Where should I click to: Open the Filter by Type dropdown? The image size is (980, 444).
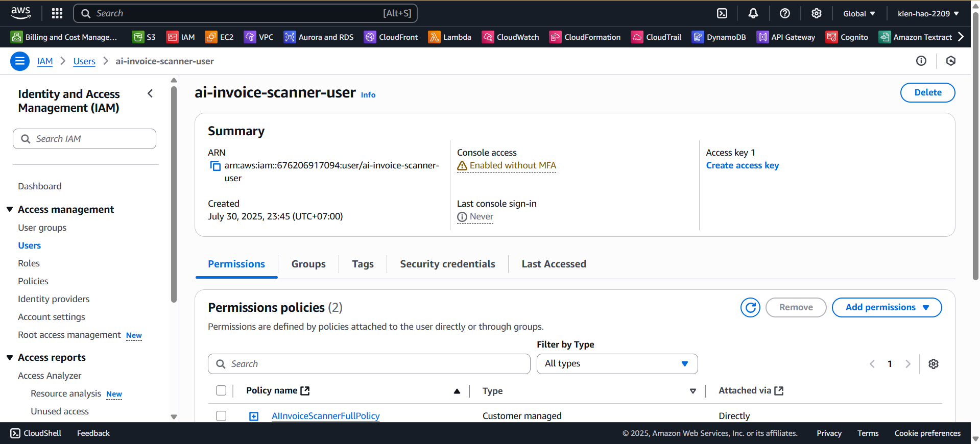tap(617, 364)
